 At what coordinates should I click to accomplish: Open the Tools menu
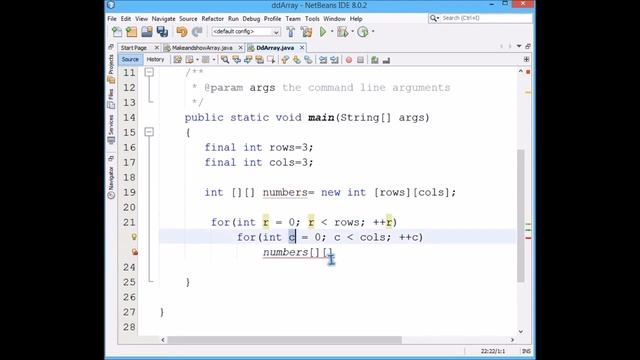click(x=312, y=19)
